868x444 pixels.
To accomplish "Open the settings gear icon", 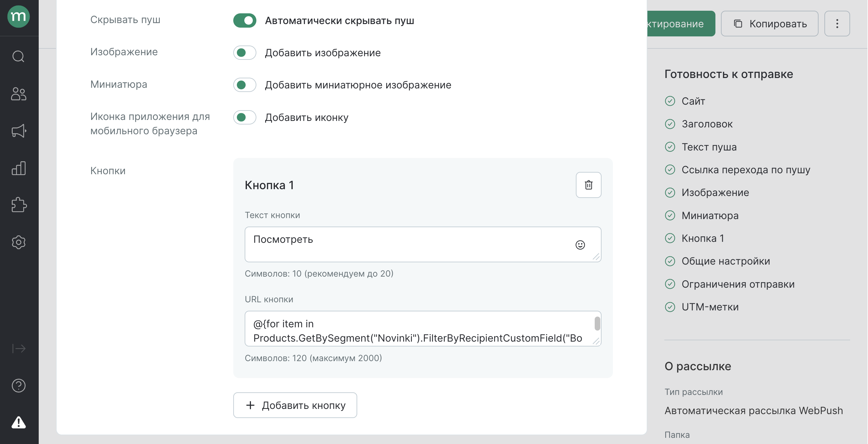I will [19, 242].
